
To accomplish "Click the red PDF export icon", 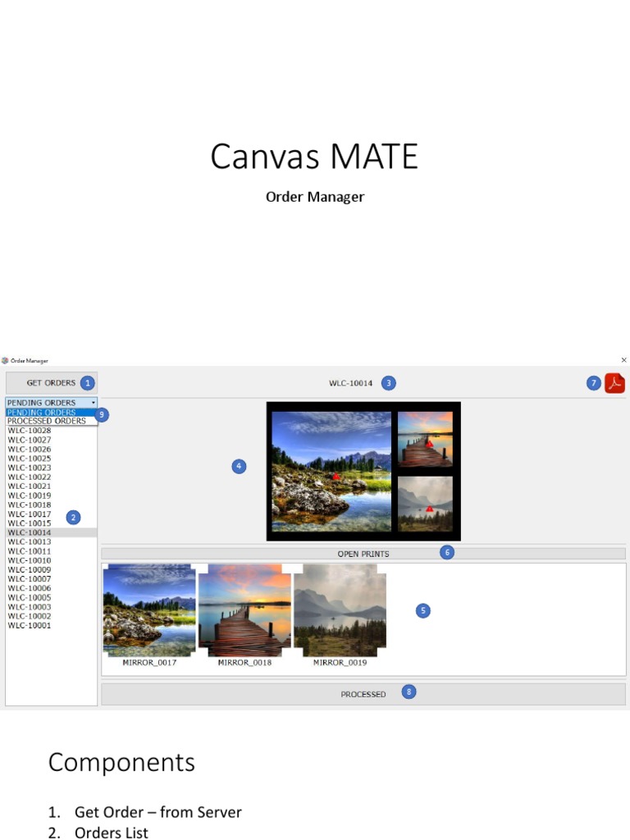I will click(x=614, y=383).
